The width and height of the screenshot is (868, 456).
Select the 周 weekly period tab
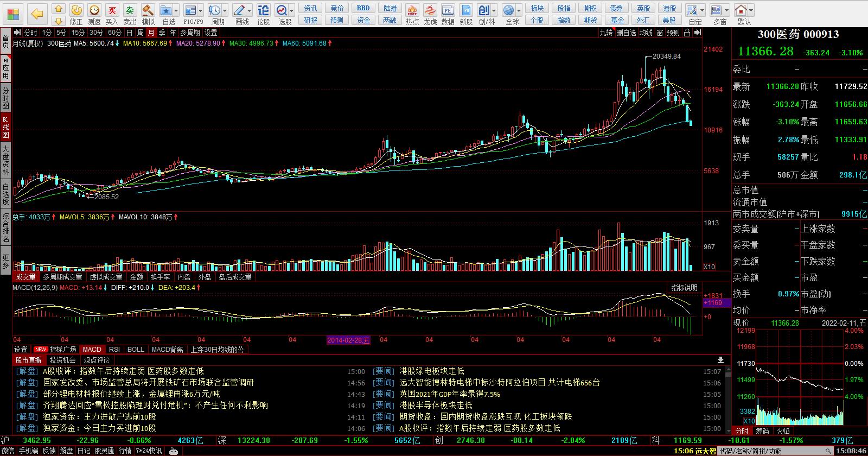(141, 33)
